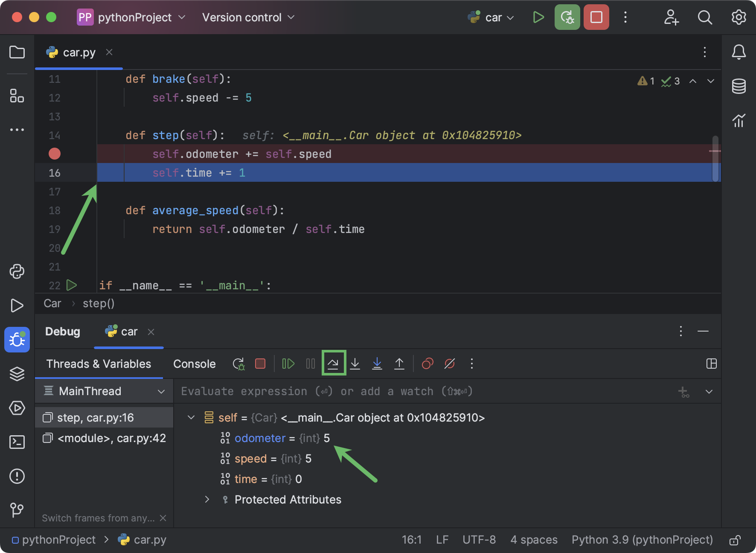756x553 pixels.
Task: Click the Debug 'car' button in title bar
Action: coord(567,17)
